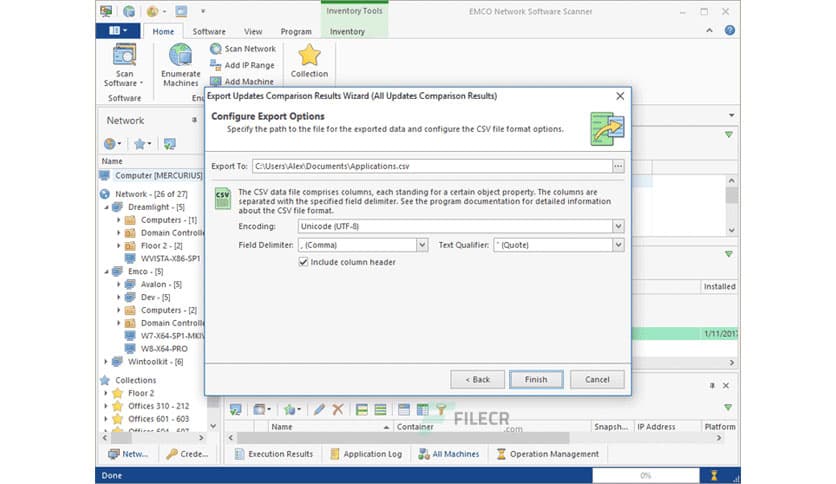Click the Network tab at panel bottom

pos(128,454)
